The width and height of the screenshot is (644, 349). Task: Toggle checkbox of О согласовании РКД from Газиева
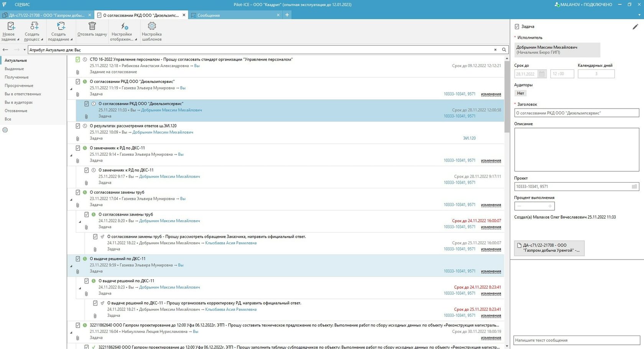pyautogui.click(x=78, y=81)
